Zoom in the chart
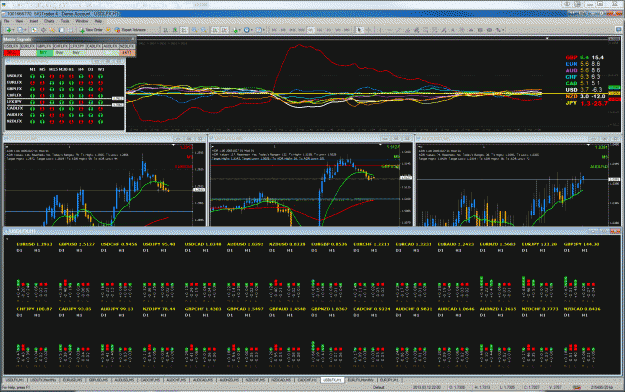The height and width of the screenshot is (392, 625). click(194, 30)
